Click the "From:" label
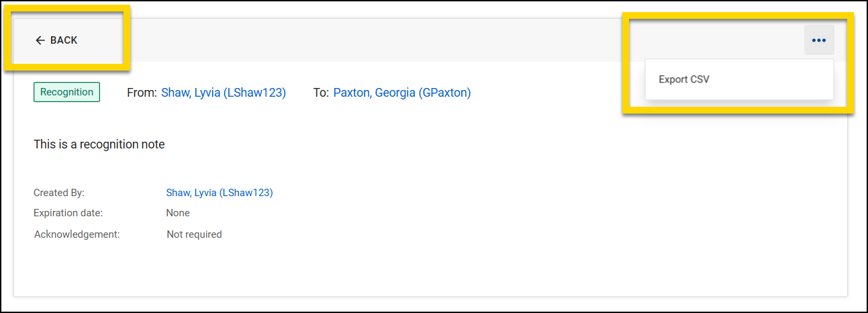This screenshot has width=868, height=313. pos(142,93)
